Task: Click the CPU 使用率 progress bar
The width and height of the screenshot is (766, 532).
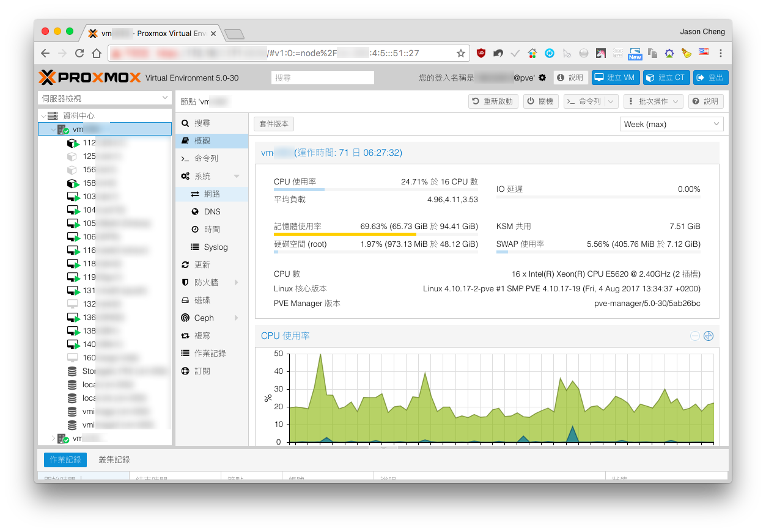Action: 376,189
